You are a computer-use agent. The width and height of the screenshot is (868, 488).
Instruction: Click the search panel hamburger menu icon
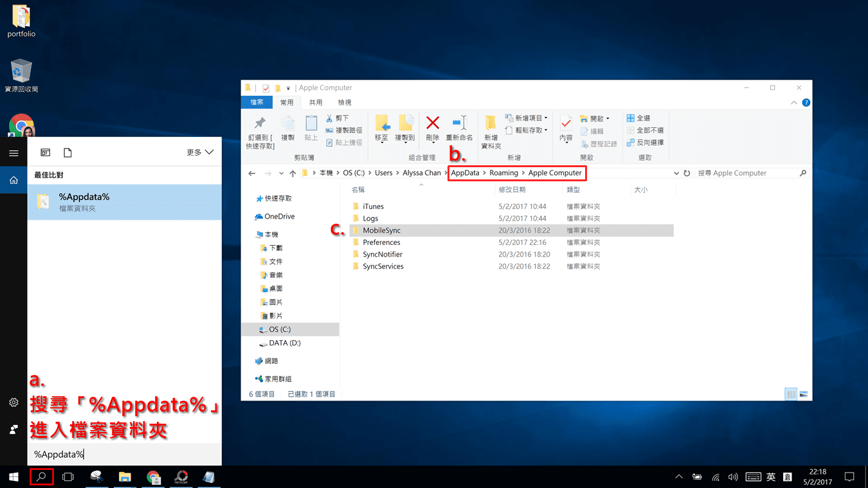tap(14, 153)
